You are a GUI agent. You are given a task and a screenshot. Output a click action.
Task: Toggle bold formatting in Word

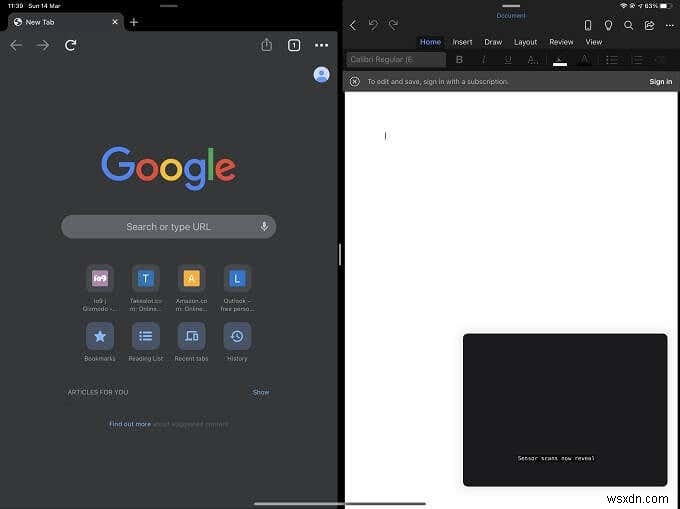tap(459, 60)
